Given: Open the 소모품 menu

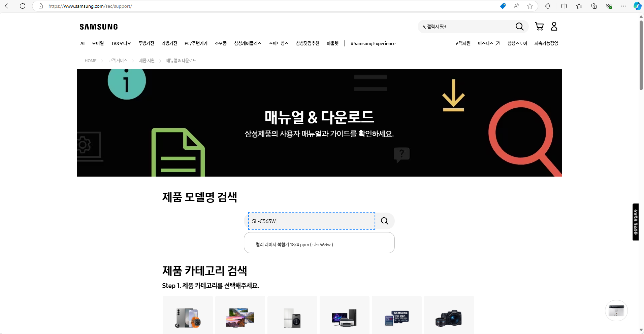Looking at the screenshot, I should point(221,43).
